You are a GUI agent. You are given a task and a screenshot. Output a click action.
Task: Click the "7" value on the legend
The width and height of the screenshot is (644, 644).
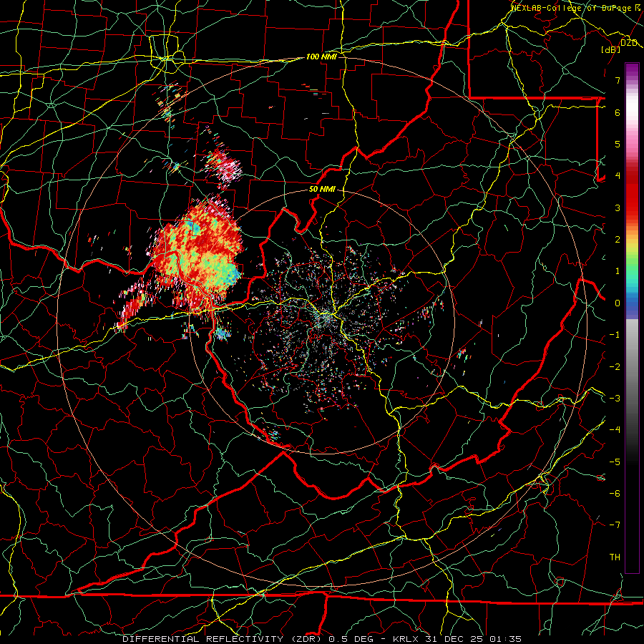(618, 80)
